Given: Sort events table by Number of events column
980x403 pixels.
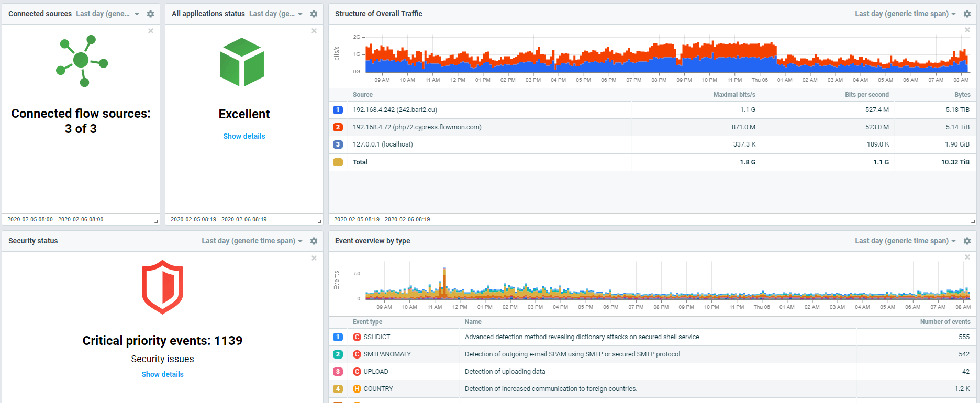Looking at the screenshot, I should point(945,322).
